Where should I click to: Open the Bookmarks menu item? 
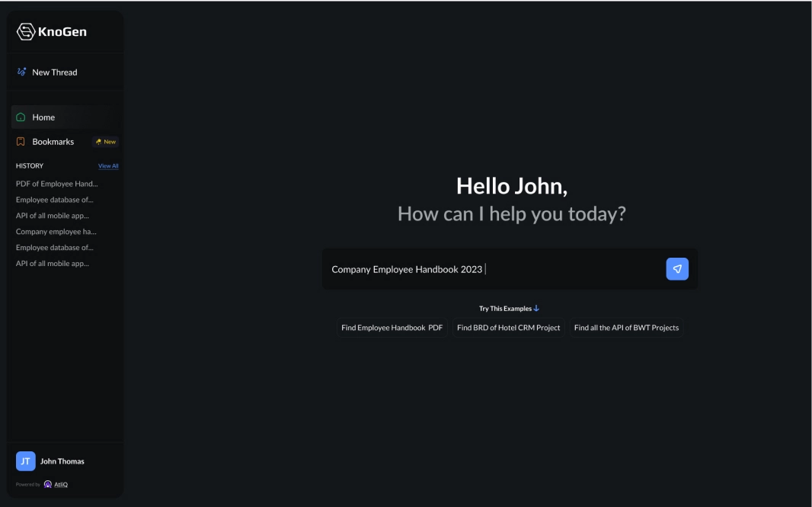pos(53,142)
